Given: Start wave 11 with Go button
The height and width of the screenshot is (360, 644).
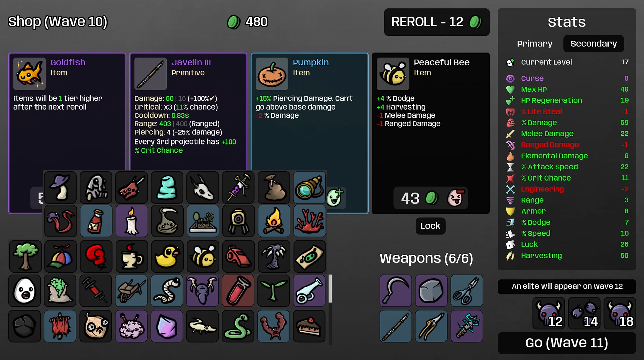Looking at the screenshot, I should (567, 343).
